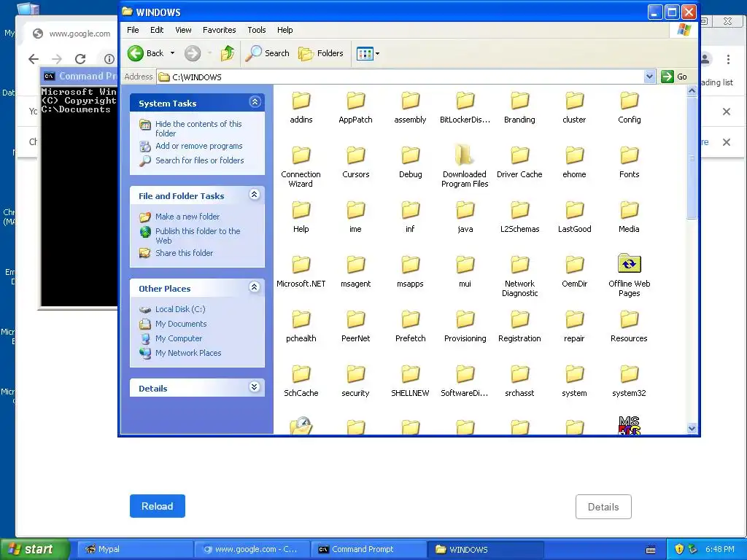
Task: Click the Details button in browser page
Action: click(603, 507)
